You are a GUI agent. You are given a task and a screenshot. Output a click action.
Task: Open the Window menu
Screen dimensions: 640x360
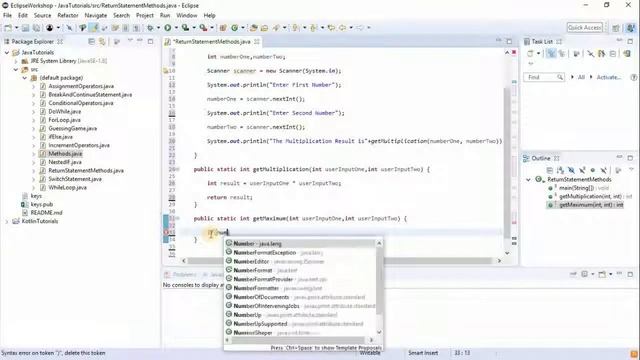tap(187, 15)
